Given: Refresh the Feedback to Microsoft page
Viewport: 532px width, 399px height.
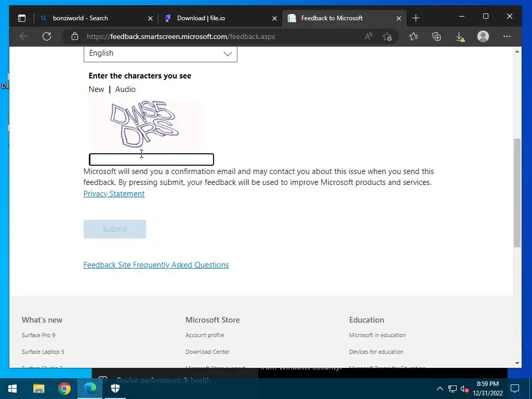Looking at the screenshot, I should 47,36.
